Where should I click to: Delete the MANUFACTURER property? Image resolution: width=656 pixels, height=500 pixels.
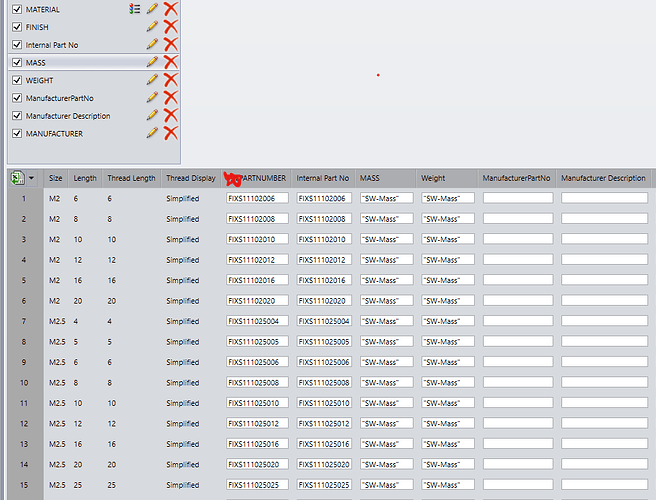click(170, 133)
